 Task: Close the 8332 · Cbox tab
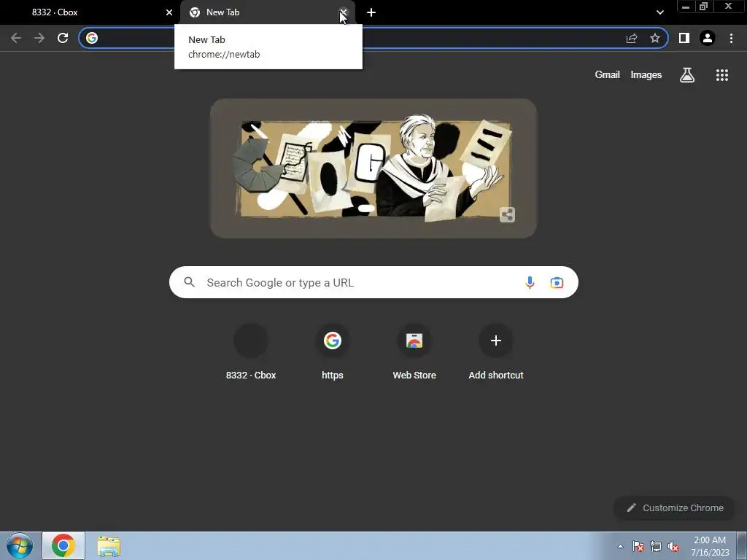pos(169,12)
